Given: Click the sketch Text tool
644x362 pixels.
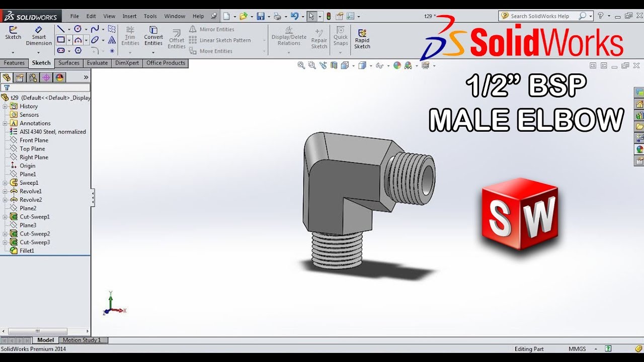Looking at the screenshot, I should [112, 40].
